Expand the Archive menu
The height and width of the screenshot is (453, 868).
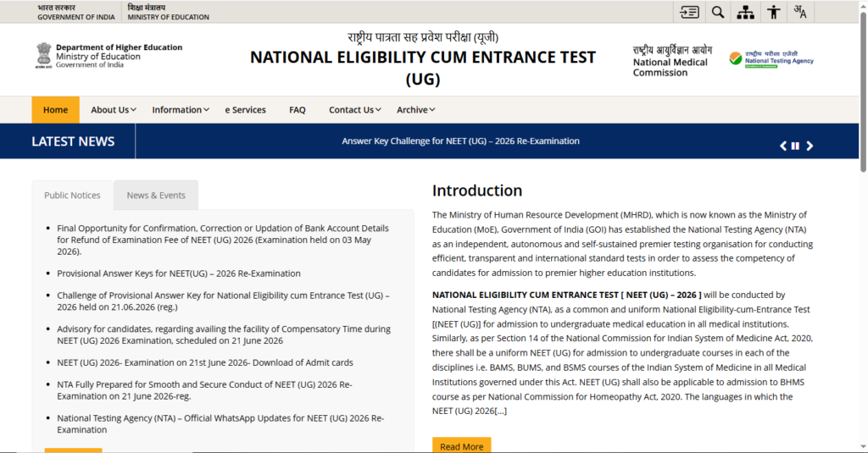415,109
